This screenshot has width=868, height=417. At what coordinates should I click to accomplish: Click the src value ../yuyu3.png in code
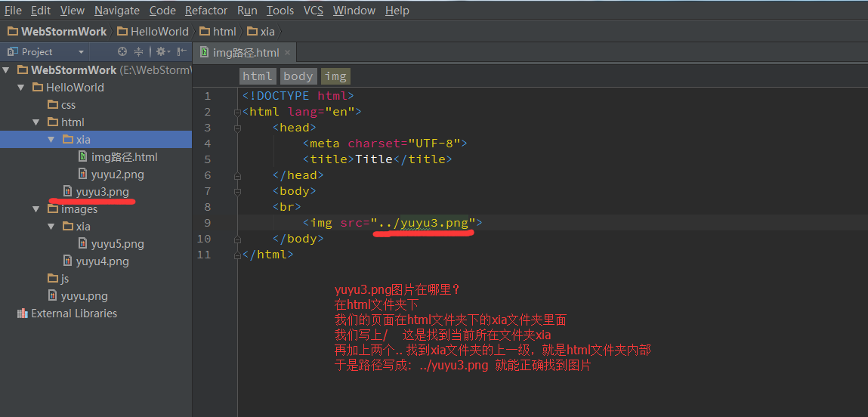coord(424,223)
